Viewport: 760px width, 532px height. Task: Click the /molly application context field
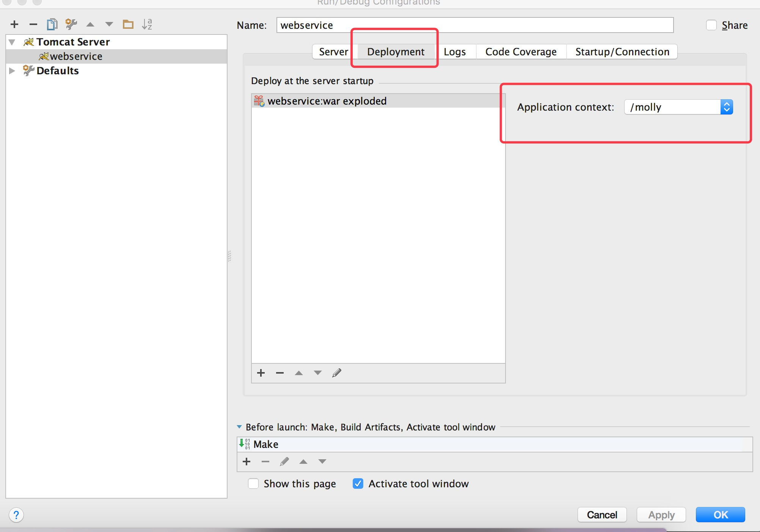tap(673, 107)
